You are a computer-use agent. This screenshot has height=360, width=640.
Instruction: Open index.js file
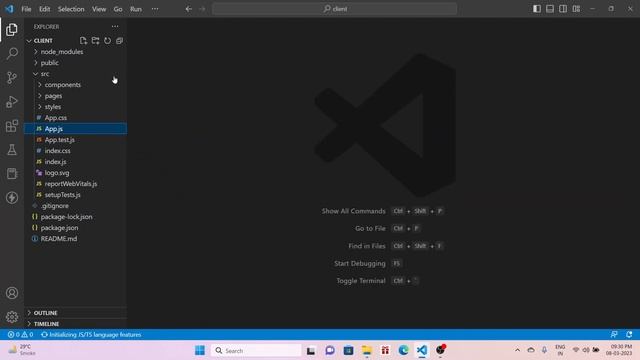pyautogui.click(x=76, y=162)
